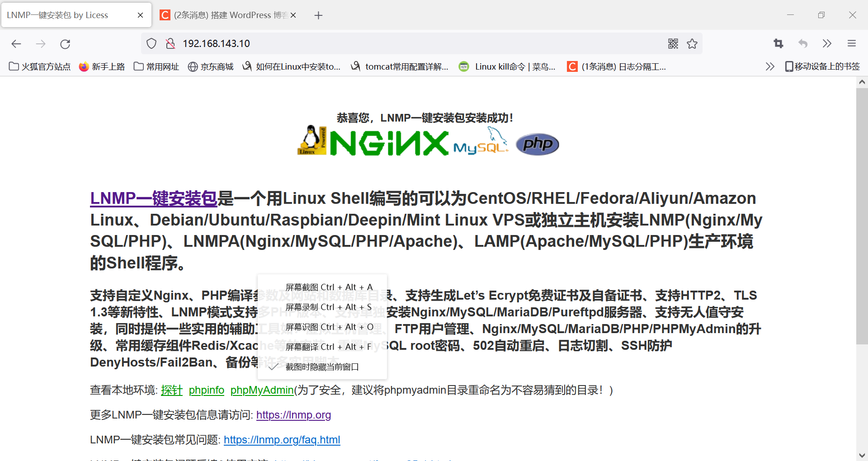Open a new tab with the plus button
868x461 pixels.
click(x=318, y=15)
